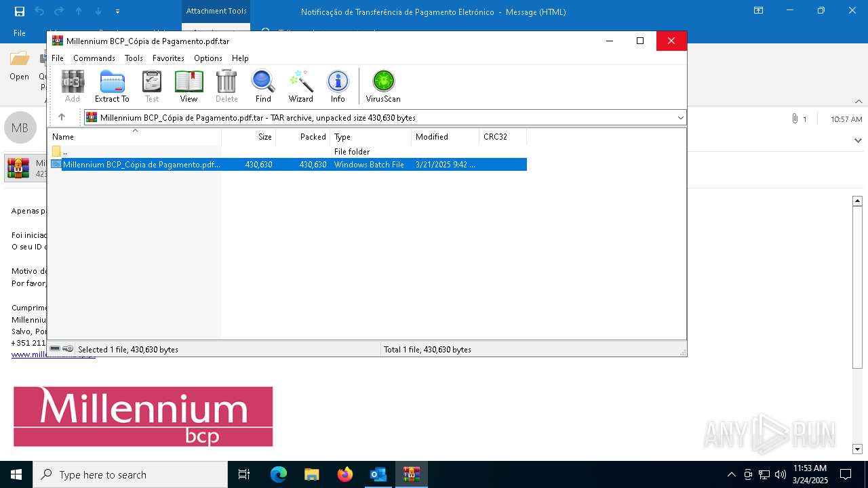Expand the message header chevron in Outlook
The width and height of the screenshot is (868, 488).
pos(859,140)
